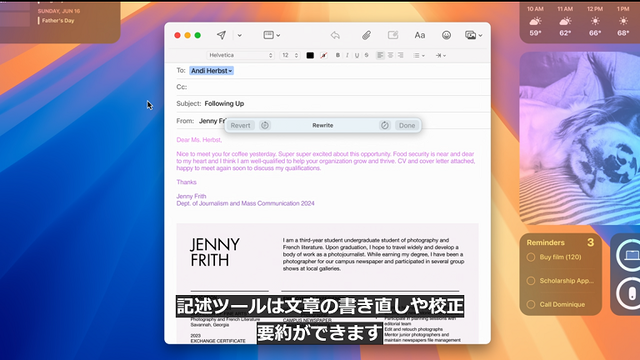Show the Aa format bar icon
This screenshot has width=640, height=360.
pyautogui.click(x=420, y=35)
